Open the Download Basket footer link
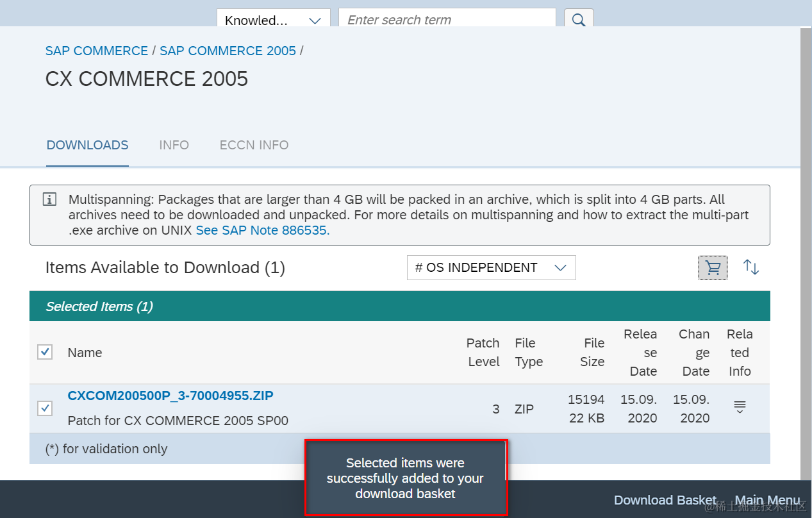This screenshot has height=518, width=812. tap(665, 500)
